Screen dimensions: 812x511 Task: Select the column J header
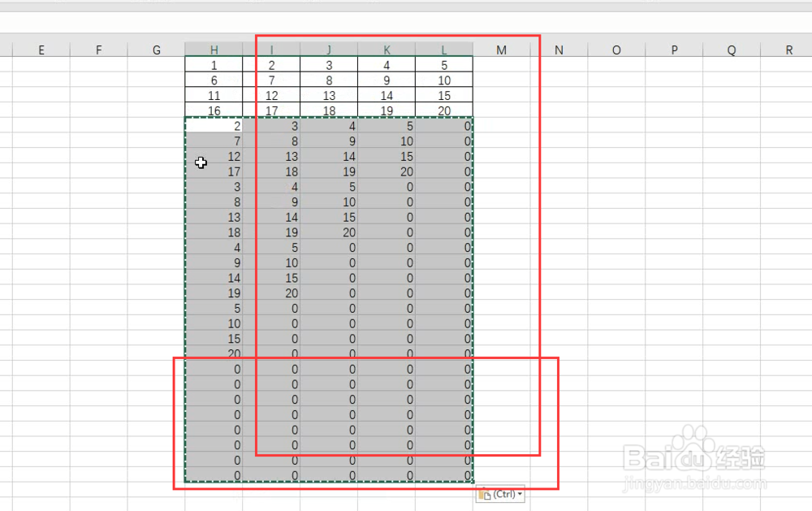[x=329, y=50]
